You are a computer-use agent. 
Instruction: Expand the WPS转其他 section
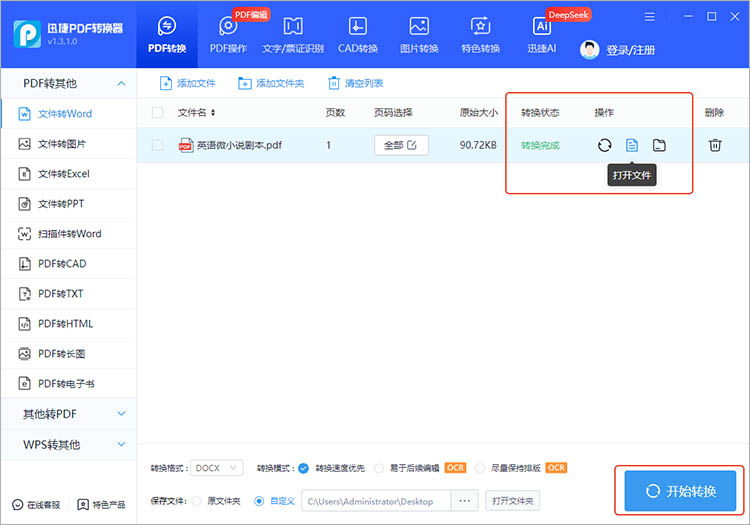68,444
